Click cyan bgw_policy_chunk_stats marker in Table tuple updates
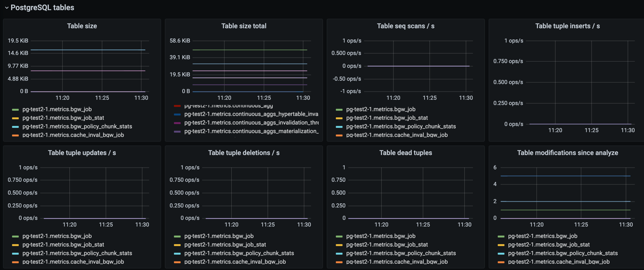644x270 pixels. click(x=15, y=254)
